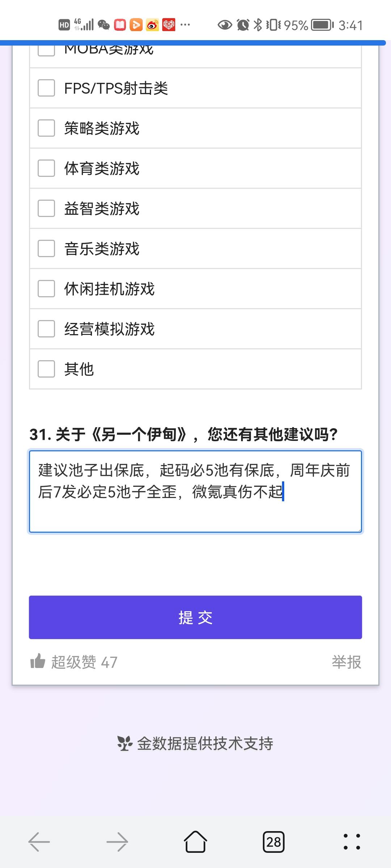
Task: Open the browser four-dot menu
Action: click(352, 842)
